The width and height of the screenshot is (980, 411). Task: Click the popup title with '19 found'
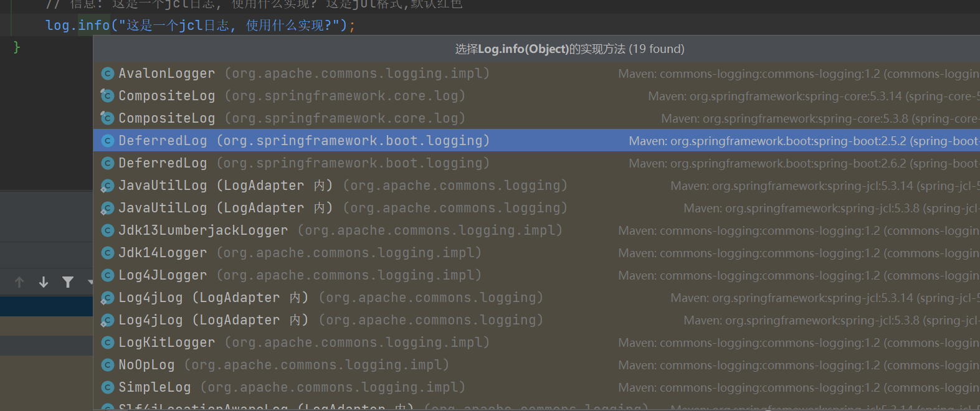click(569, 49)
